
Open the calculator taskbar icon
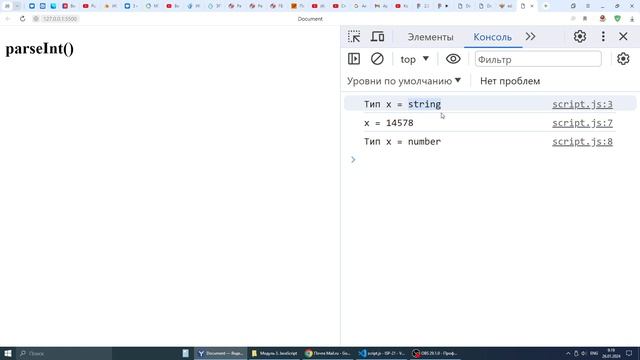(x=186, y=353)
